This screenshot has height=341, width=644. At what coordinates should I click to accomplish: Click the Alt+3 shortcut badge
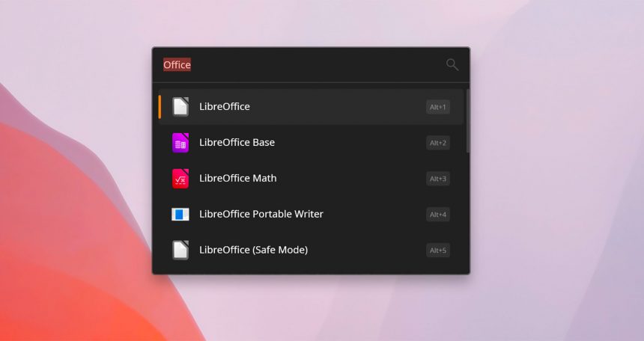click(438, 179)
